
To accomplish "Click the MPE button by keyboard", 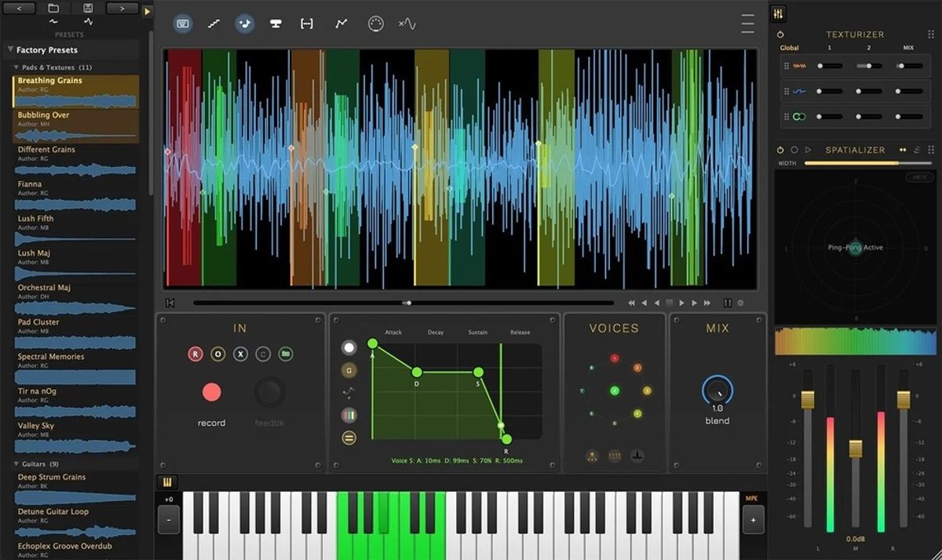I will [x=752, y=498].
